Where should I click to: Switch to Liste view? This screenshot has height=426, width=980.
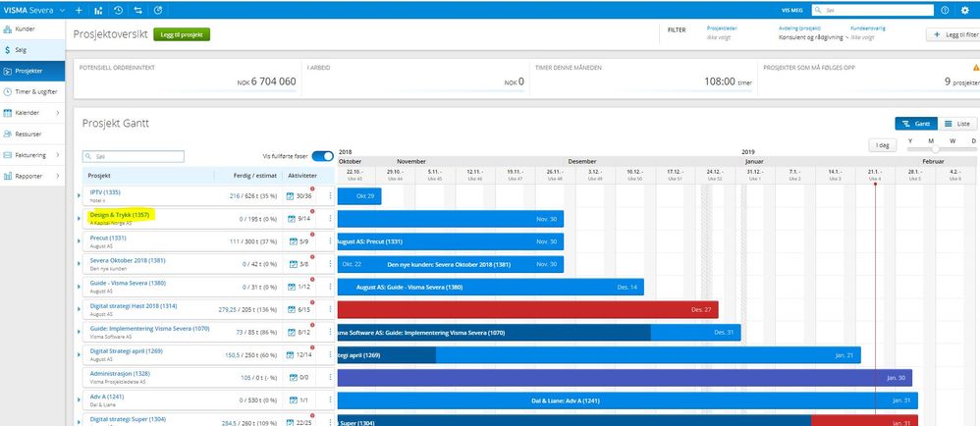pyautogui.click(x=956, y=124)
